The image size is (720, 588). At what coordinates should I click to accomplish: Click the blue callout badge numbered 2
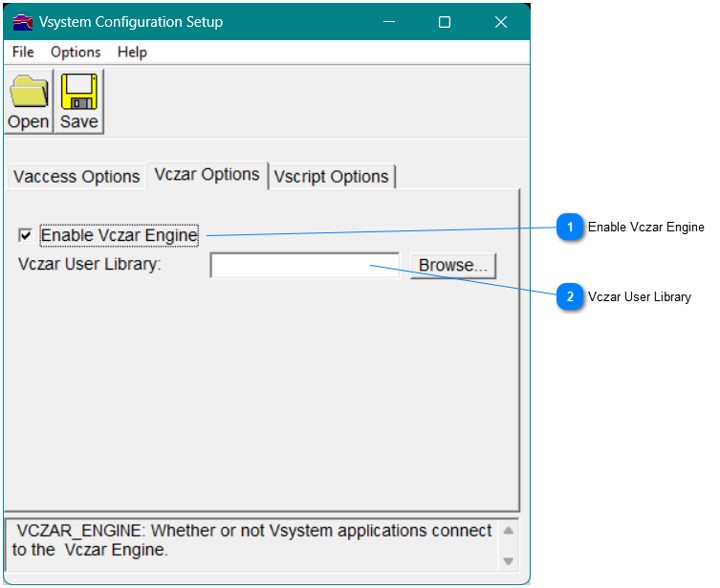point(570,297)
